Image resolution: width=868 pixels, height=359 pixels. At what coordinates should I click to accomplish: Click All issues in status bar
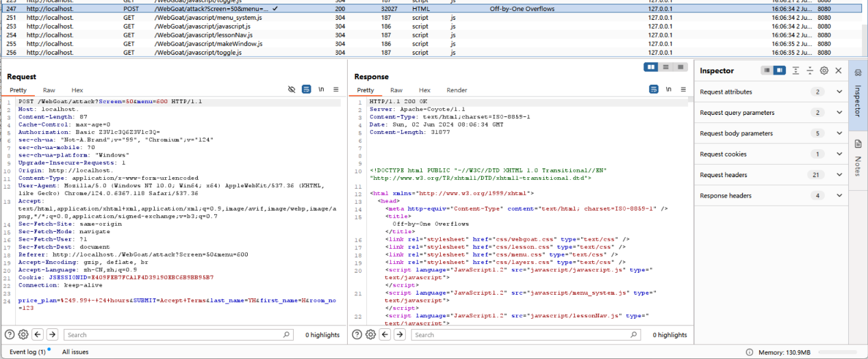tap(75, 351)
